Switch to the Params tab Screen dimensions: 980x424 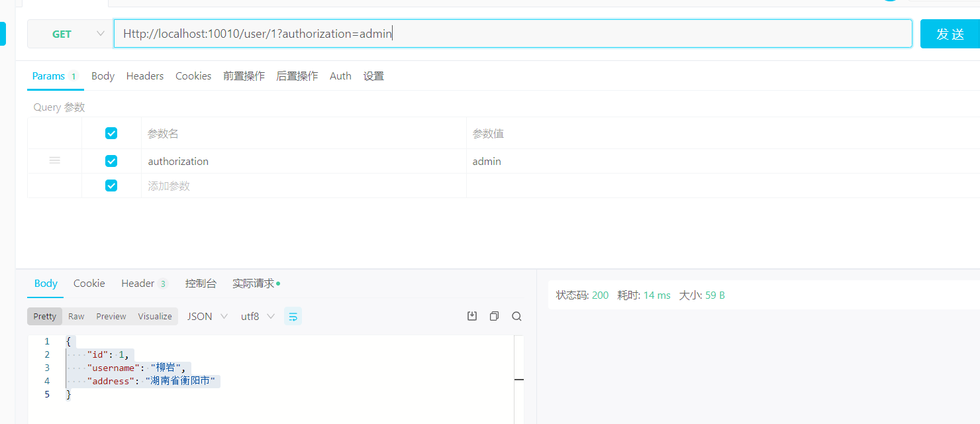[55, 76]
